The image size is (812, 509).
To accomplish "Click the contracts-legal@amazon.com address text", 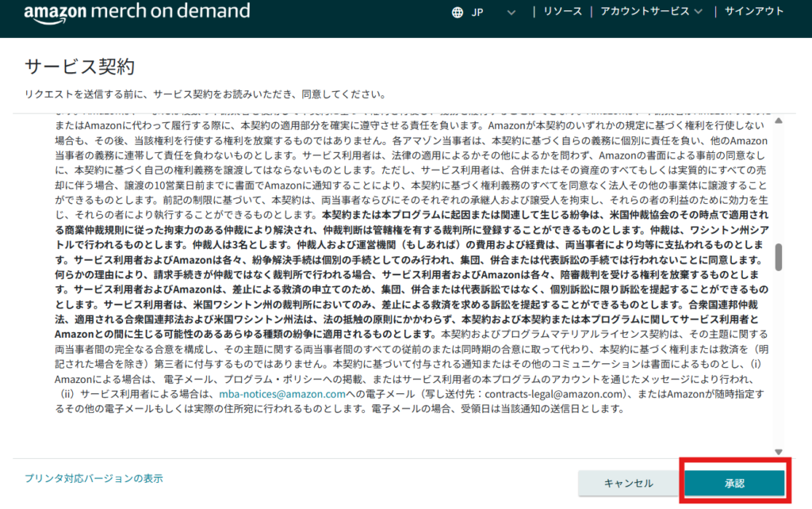I will click(x=553, y=394).
